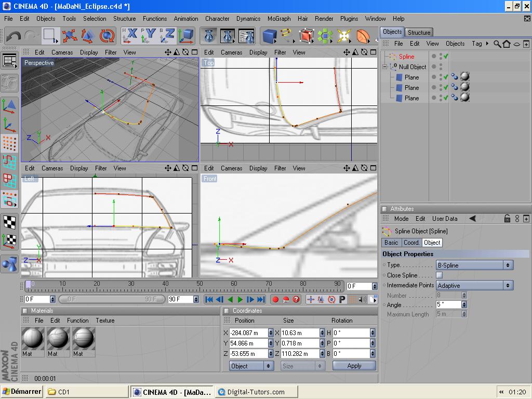Screen dimensions: 532x399
Task: Toggle the Parameter P recording icon
Action: pyautogui.click(x=342, y=299)
